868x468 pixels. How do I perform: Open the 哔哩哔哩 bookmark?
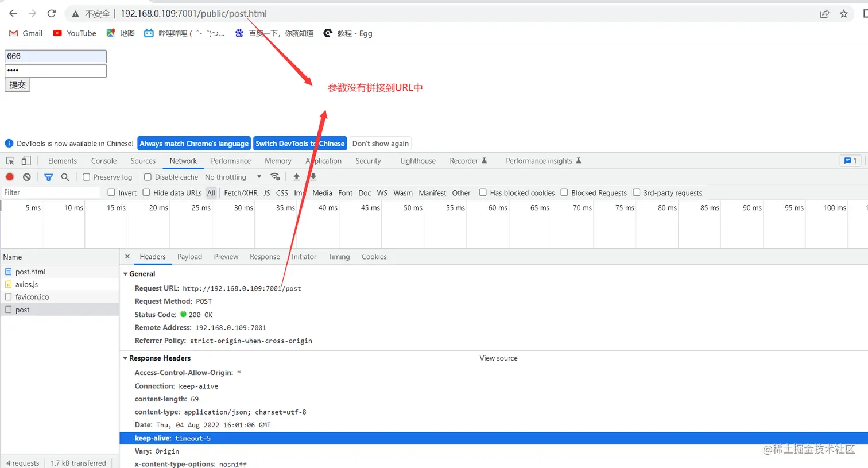(x=184, y=33)
